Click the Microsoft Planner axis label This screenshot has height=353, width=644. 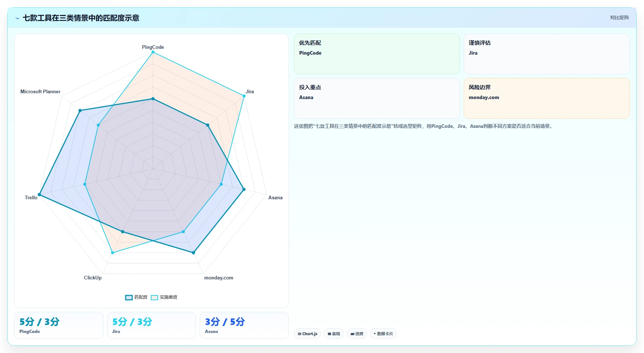tap(40, 91)
